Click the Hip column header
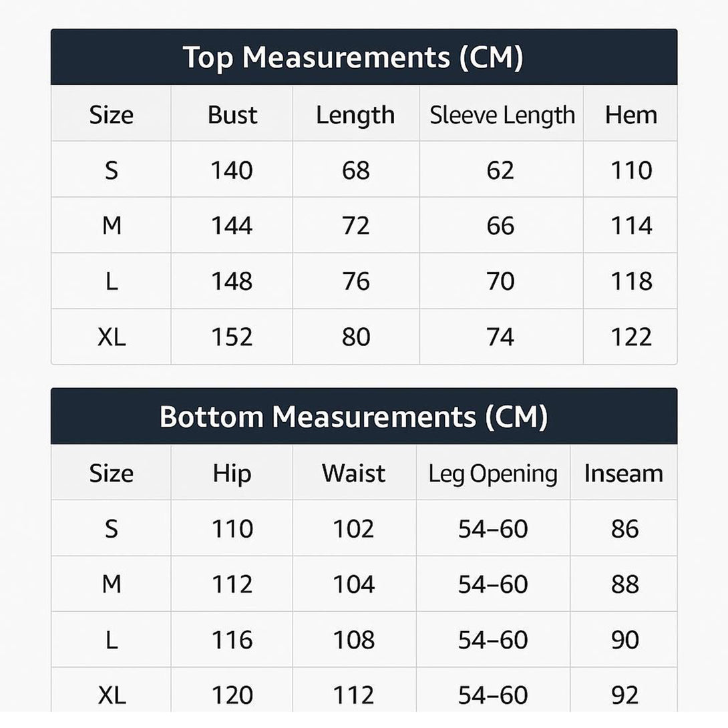This screenshot has height=728, width=728. tap(232, 474)
